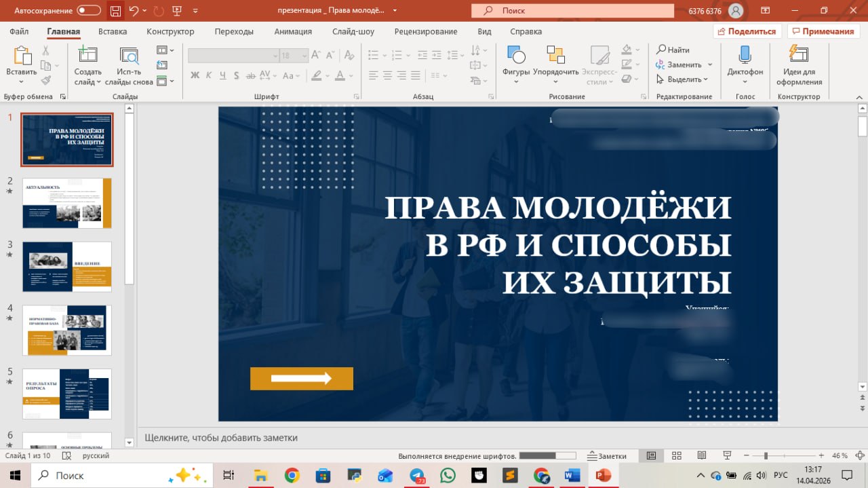The width and height of the screenshot is (868, 488).
Task: Open the font name combo box
Action: 233,56
